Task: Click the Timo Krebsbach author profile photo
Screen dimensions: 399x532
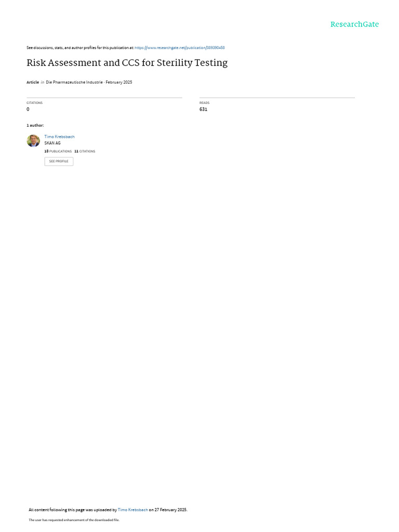Action: click(x=33, y=140)
